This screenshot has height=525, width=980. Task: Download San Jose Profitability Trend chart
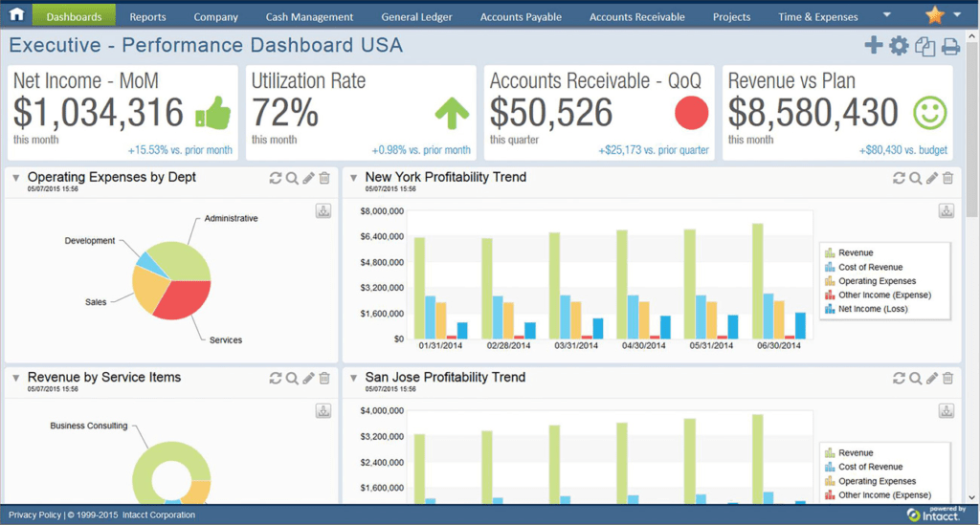[947, 411]
